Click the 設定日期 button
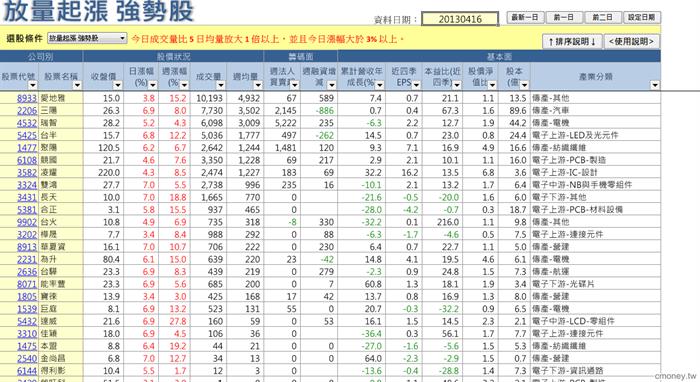 pyautogui.click(x=642, y=17)
